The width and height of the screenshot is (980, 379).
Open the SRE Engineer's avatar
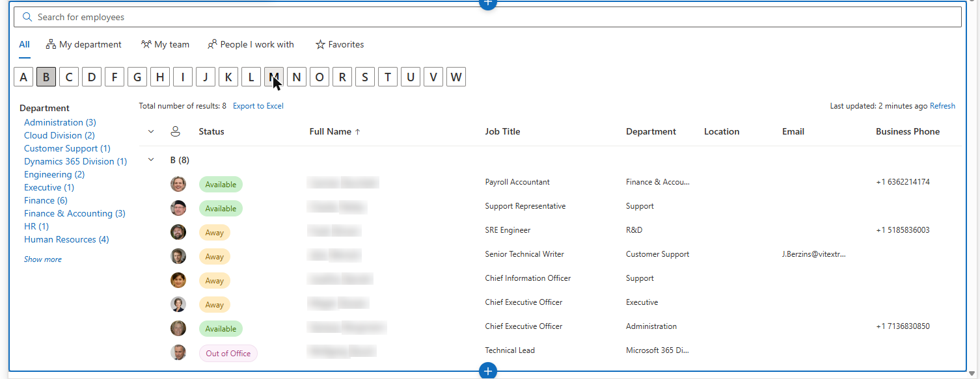(178, 232)
